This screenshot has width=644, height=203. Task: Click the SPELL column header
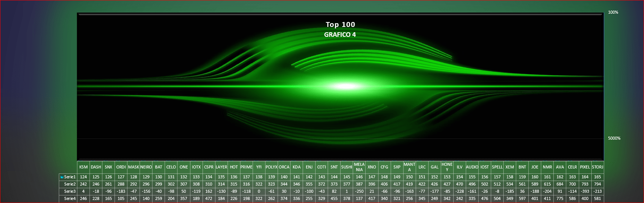click(497, 167)
